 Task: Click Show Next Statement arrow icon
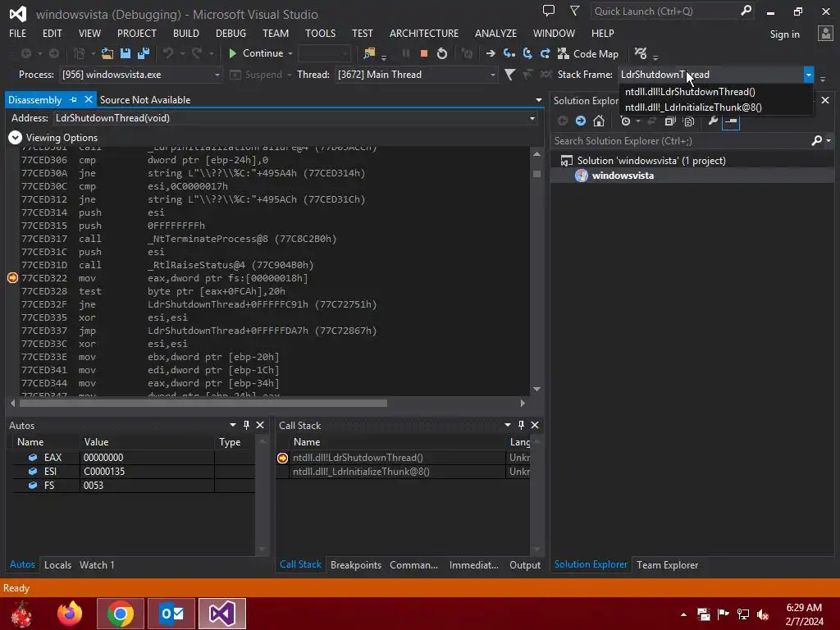click(491, 53)
